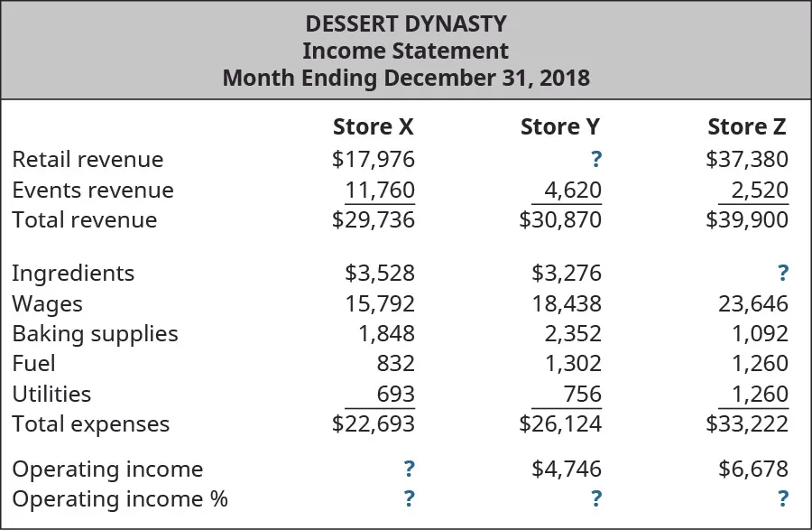This screenshot has height=530, width=812.
Task: Select Store Y wages value 18,438
Action: point(567,304)
